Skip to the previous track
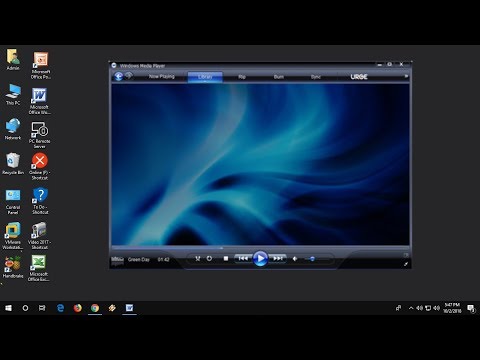The width and height of the screenshot is (480, 360). (243, 258)
